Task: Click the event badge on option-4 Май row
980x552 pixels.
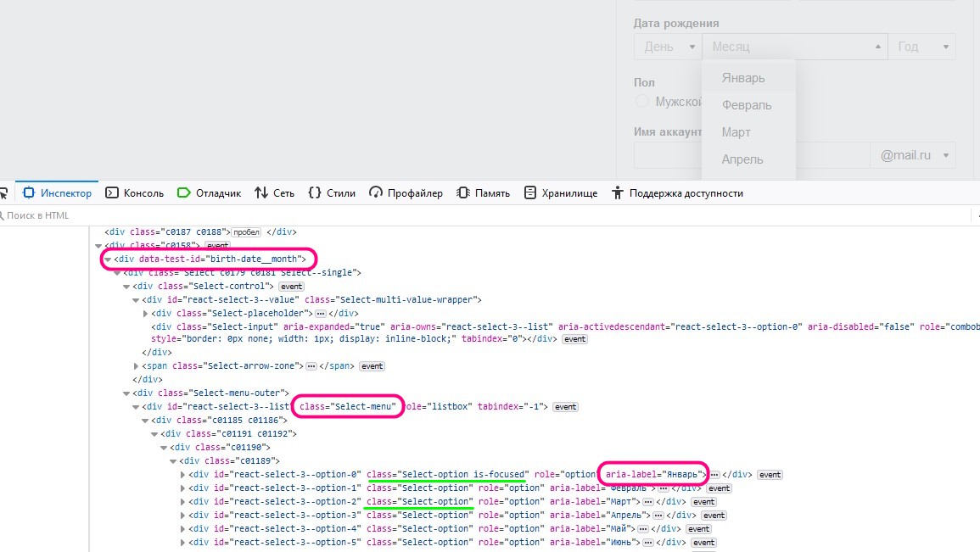Action: (699, 529)
